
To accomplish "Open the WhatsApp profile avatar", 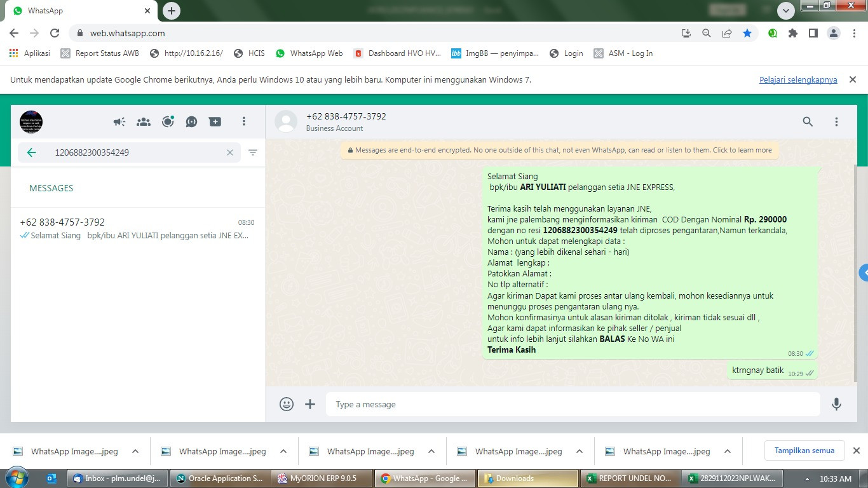I will (x=31, y=121).
